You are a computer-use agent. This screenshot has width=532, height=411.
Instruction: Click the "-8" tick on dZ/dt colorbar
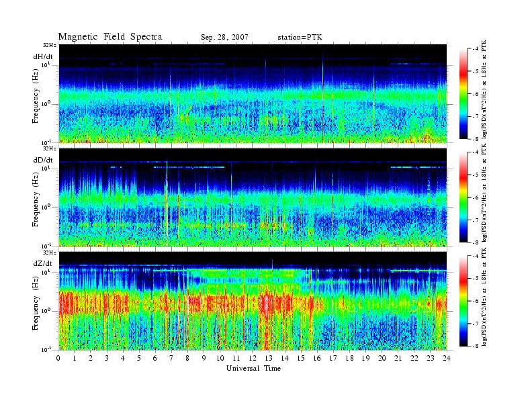(x=476, y=346)
